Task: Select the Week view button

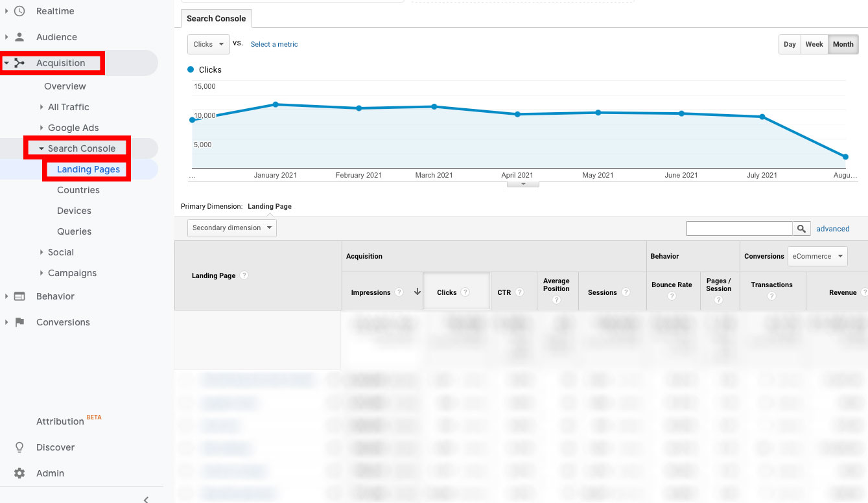Action: pos(814,44)
